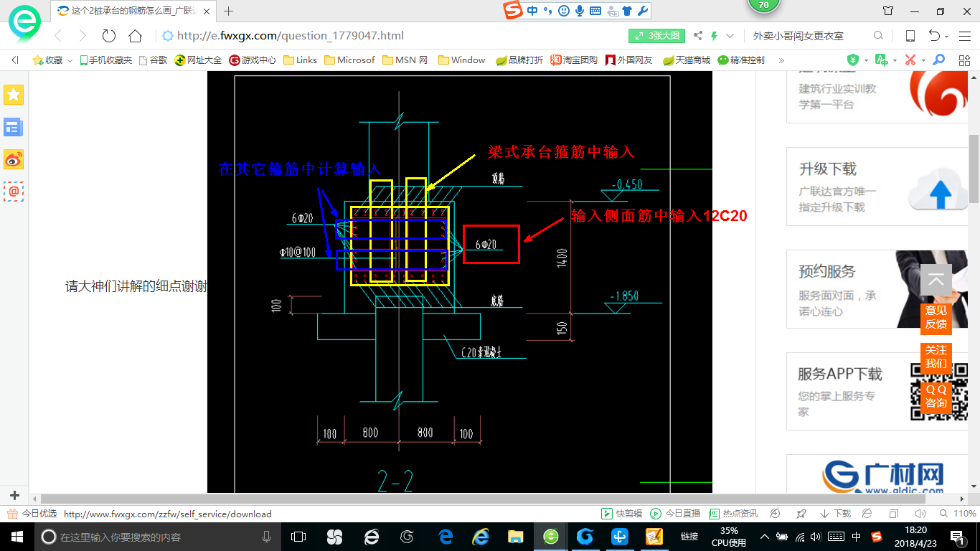Toggle mobile device view icon
The image size is (980, 551).
tap(910, 36)
